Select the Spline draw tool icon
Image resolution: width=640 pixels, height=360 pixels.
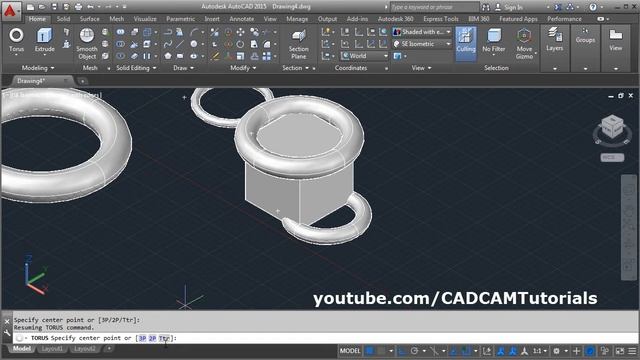(168, 44)
